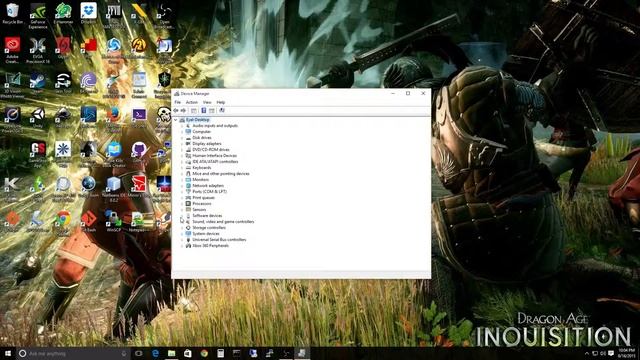Open the Windows Start menu
640x360 pixels.
tap(8, 353)
